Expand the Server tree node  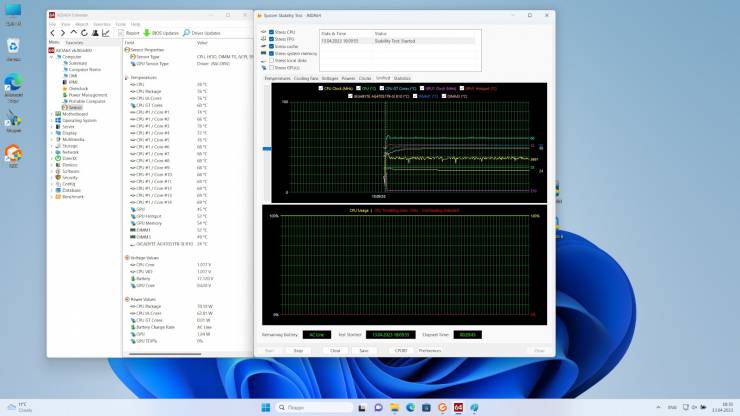click(52, 127)
